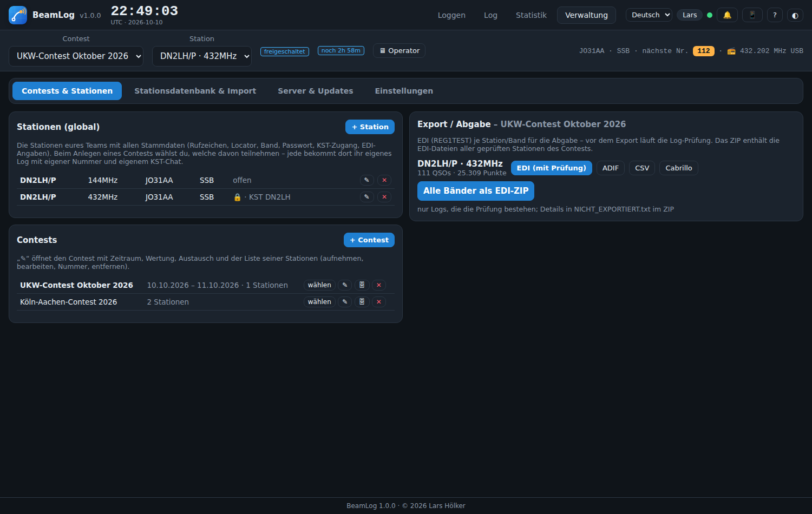Export the log as Cabrillo
The image size is (812, 514).
(x=679, y=168)
